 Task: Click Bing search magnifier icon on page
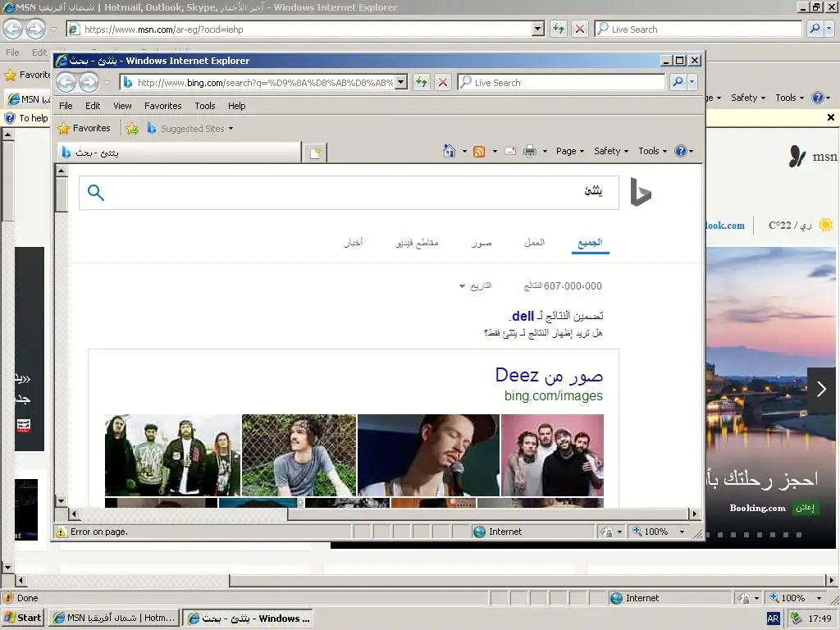95,192
